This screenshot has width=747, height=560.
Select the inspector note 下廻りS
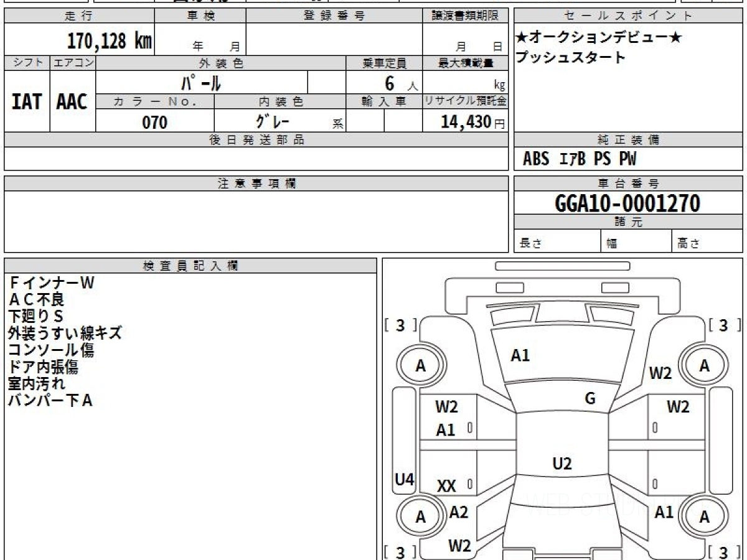(x=36, y=317)
